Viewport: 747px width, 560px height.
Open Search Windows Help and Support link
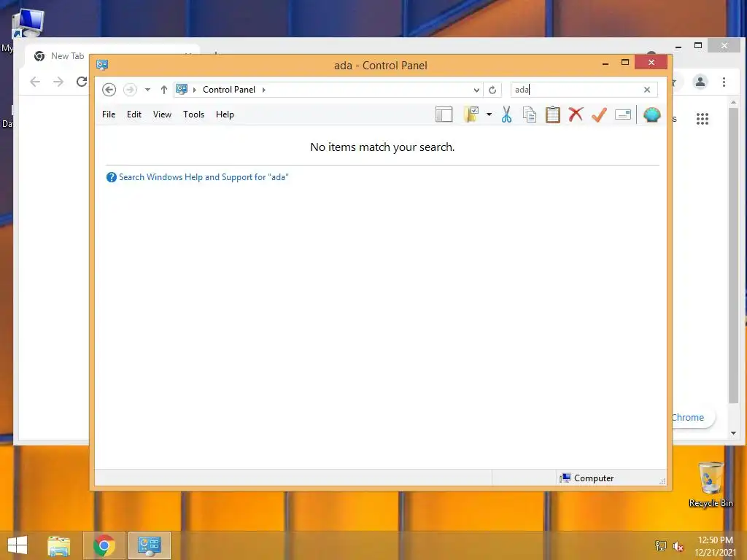(204, 177)
